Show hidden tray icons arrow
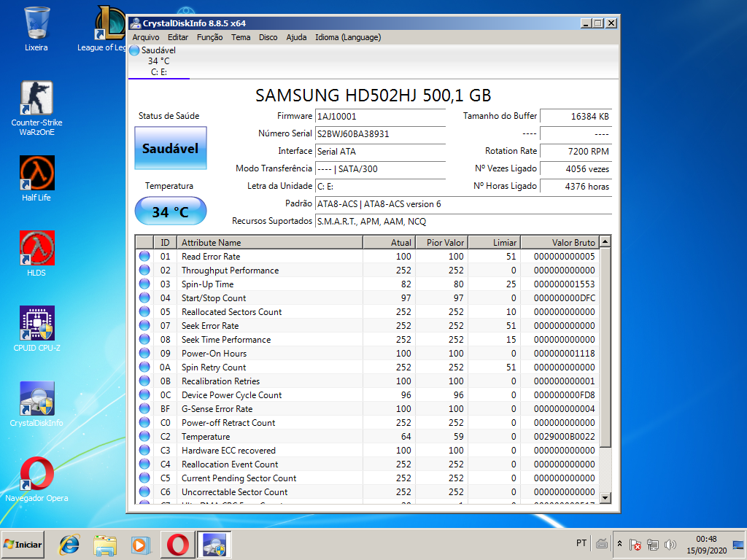This screenshot has width=747, height=560. (x=619, y=544)
